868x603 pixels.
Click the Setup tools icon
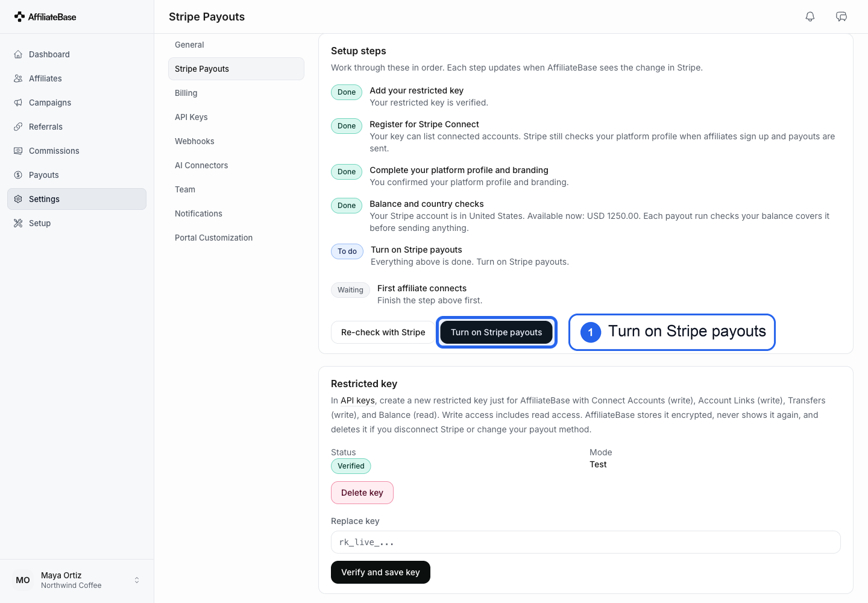click(x=18, y=223)
